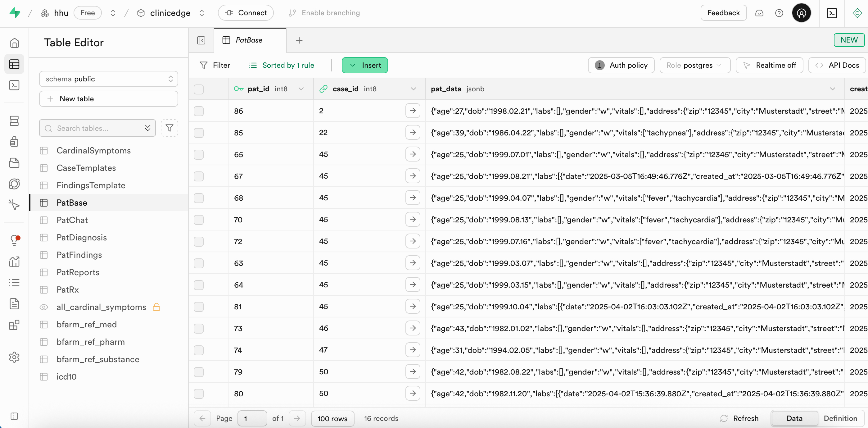Open the Filter option
Screen dimensions: 868x428
(x=215, y=65)
